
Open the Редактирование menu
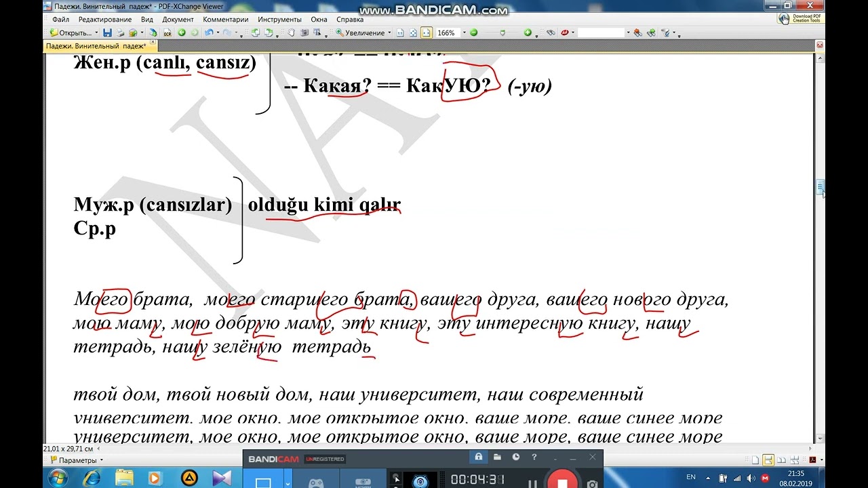105,20
